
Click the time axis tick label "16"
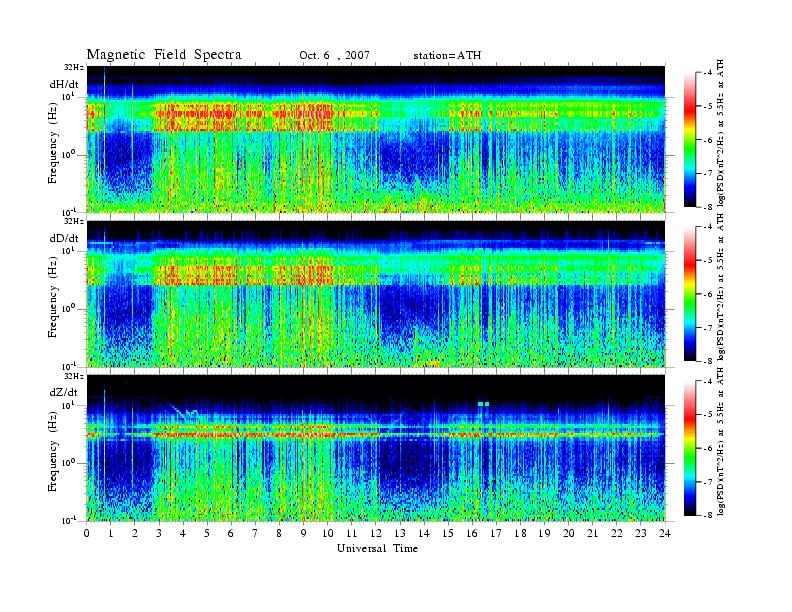tap(472, 533)
